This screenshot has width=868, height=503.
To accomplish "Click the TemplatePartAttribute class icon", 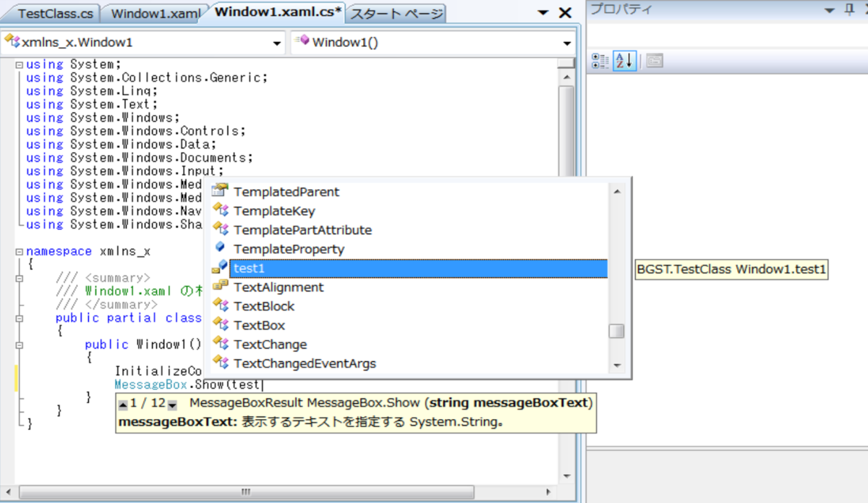I will pyautogui.click(x=220, y=229).
